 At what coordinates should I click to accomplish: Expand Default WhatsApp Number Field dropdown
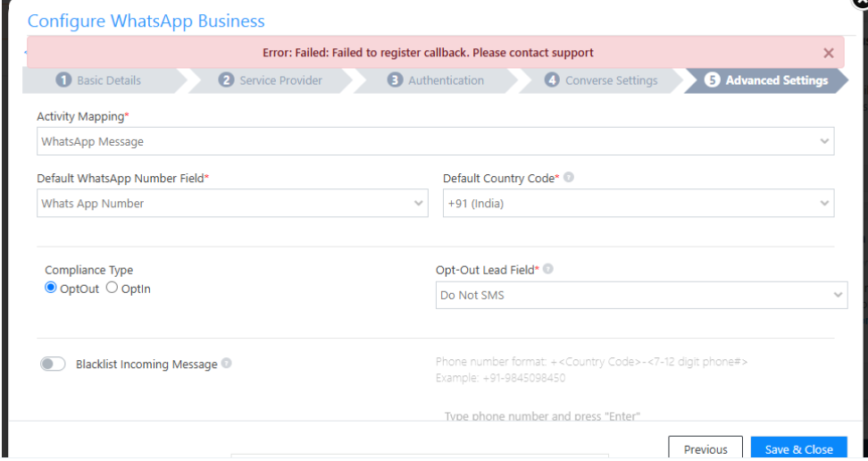click(x=232, y=204)
